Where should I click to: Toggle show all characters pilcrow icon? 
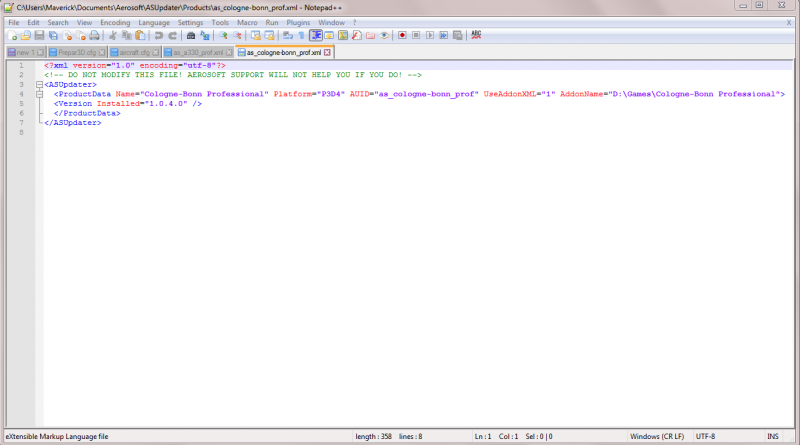pos(302,35)
